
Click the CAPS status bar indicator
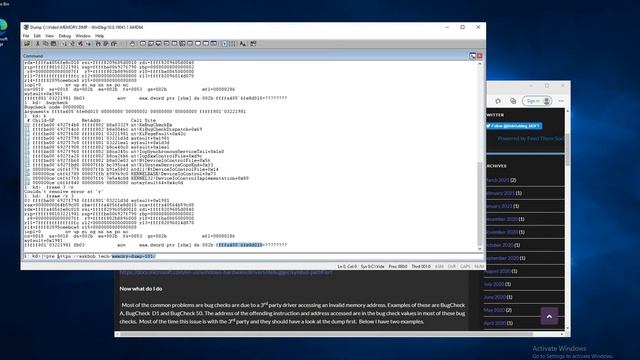(465, 267)
